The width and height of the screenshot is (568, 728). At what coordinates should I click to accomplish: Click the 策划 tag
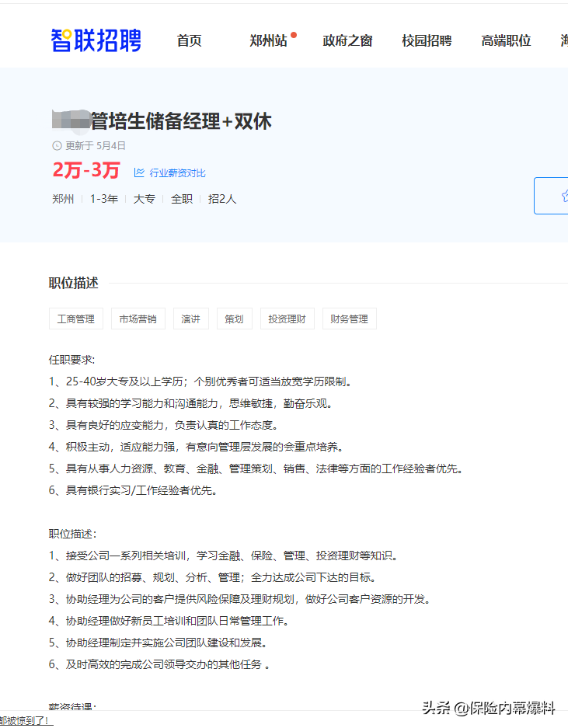[234, 319]
